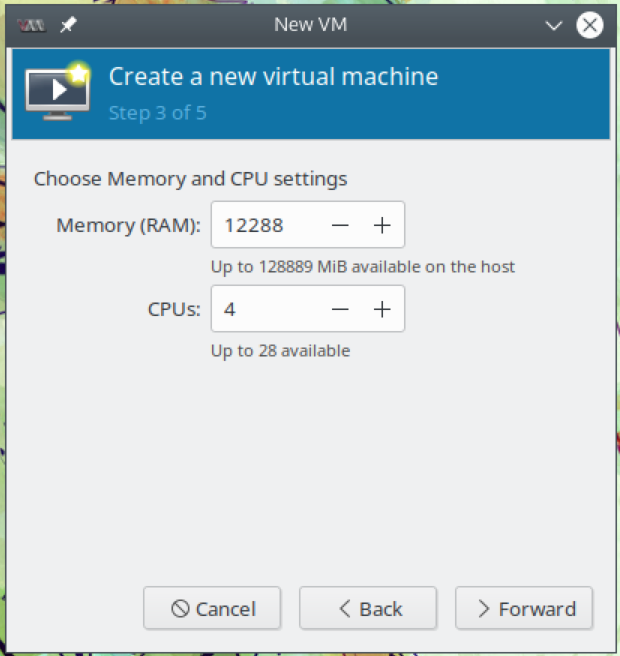The image size is (620, 656).
Task: Close the New VM window
Action: pos(589,25)
